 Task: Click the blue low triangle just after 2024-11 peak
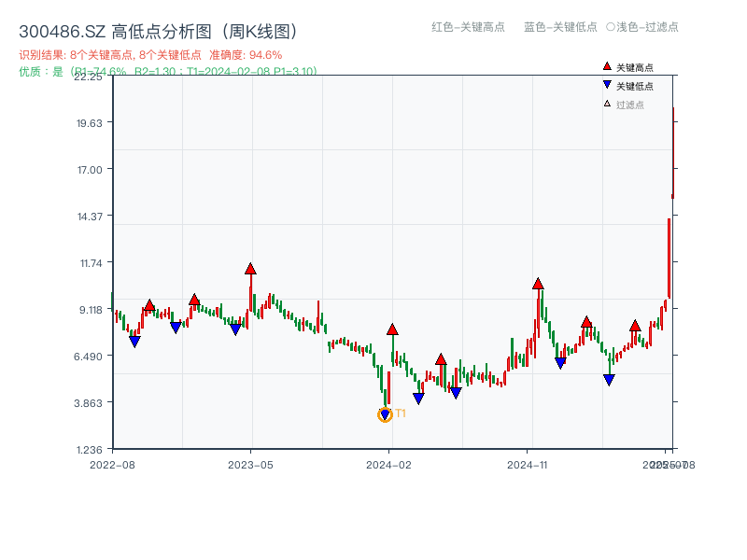click(560, 363)
